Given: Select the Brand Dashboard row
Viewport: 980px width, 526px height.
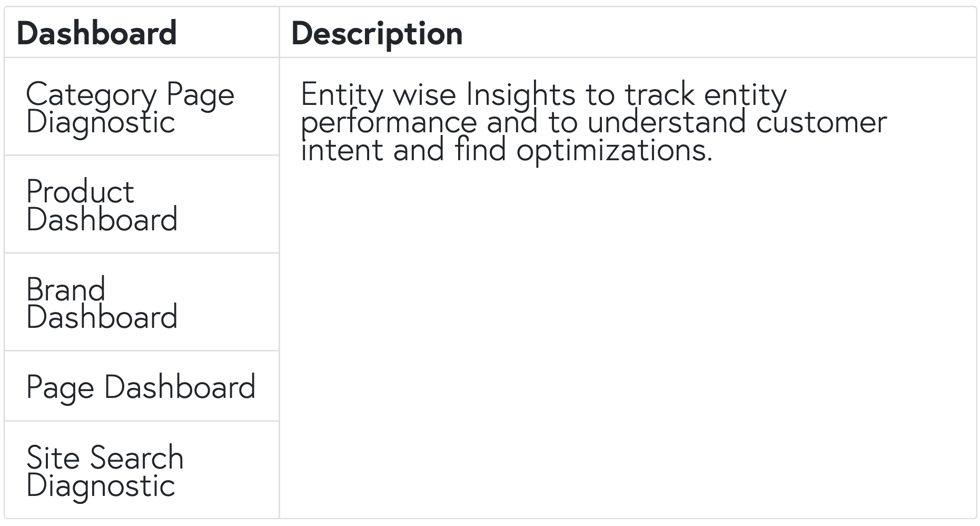Looking at the screenshot, I should [142, 302].
